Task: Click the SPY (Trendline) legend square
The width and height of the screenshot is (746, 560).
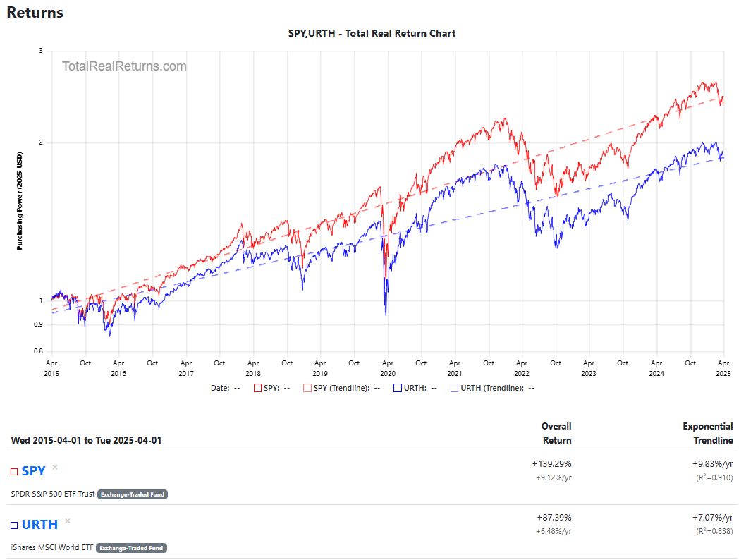Action: [309, 387]
